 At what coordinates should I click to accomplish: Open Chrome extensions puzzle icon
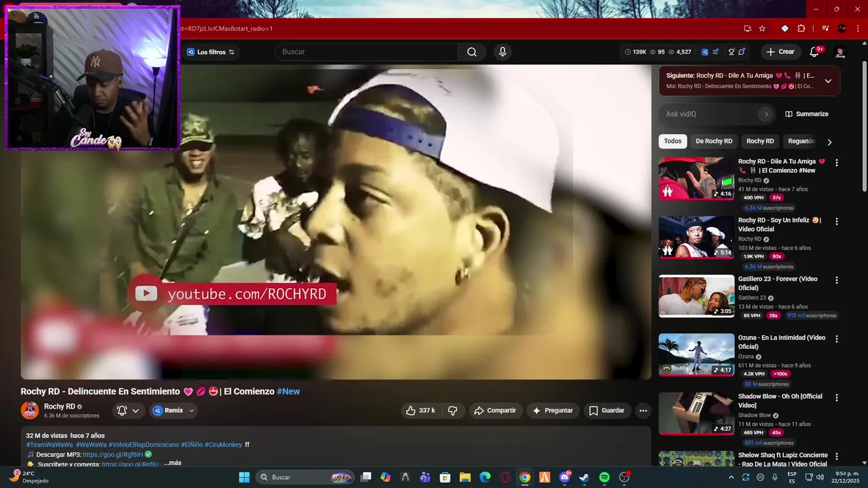(x=802, y=28)
